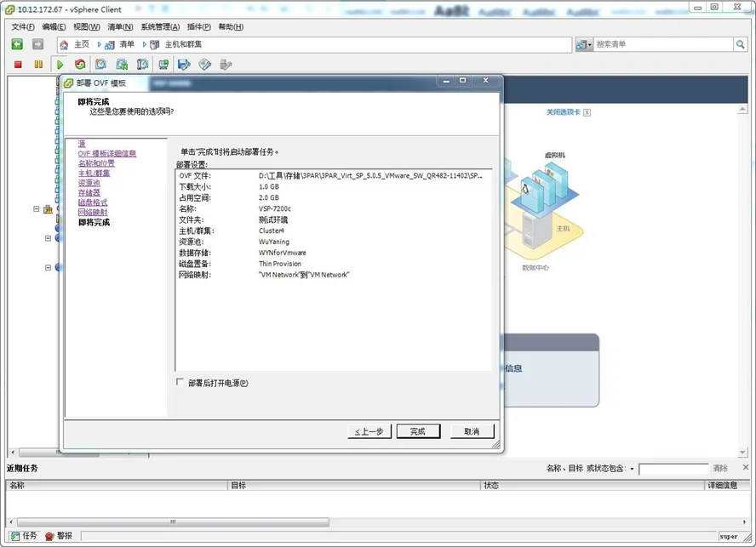Open the 编辑(E) menu
This screenshot has width=756, height=547.
(x=54, y=27)
